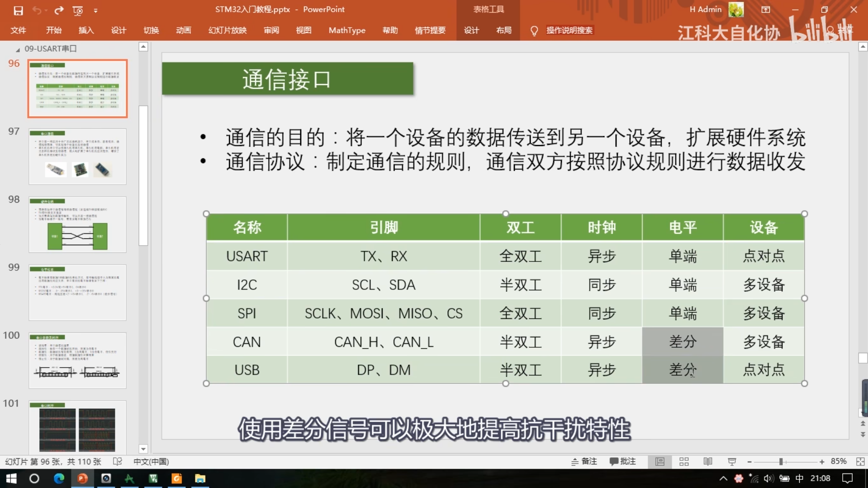Launch Slide Show view from status bar
The width and height of the screenshot is (868, 488).
coord(732,461)
